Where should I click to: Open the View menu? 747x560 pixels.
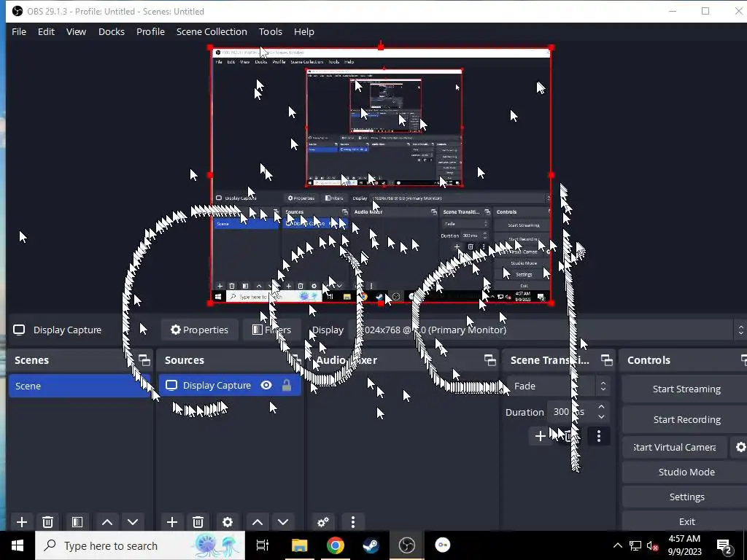[76, 31]
